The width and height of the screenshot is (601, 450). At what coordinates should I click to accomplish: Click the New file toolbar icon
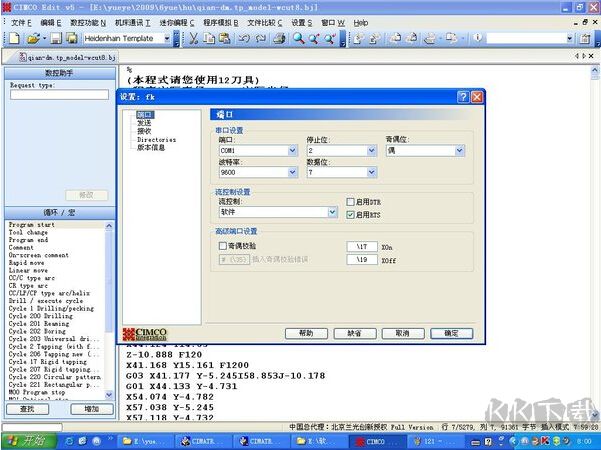[x=15, y=38]
